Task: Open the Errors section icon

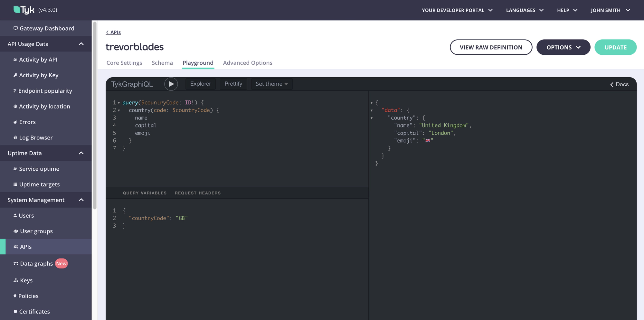Action: pyautogui.click(x=15, y=122)
